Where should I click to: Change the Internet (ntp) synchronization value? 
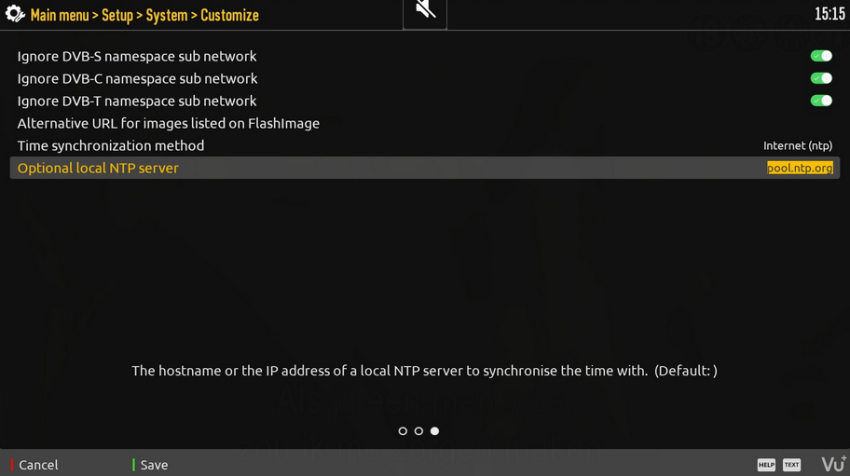click(797, 146)
